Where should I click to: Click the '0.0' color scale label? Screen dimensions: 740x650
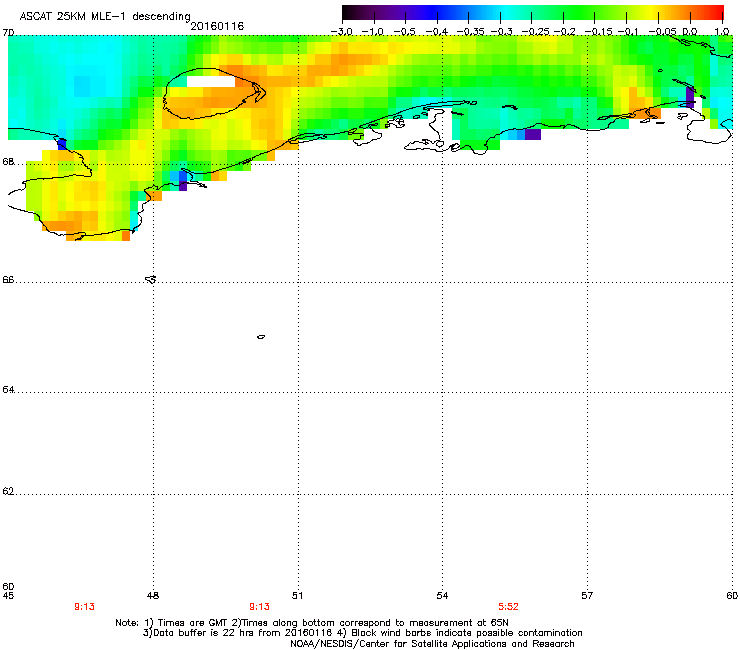point(690,32)
